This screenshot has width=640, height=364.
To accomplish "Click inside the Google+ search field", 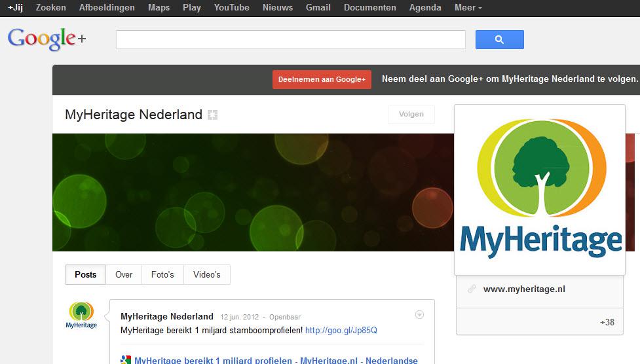I will [290, 40].
